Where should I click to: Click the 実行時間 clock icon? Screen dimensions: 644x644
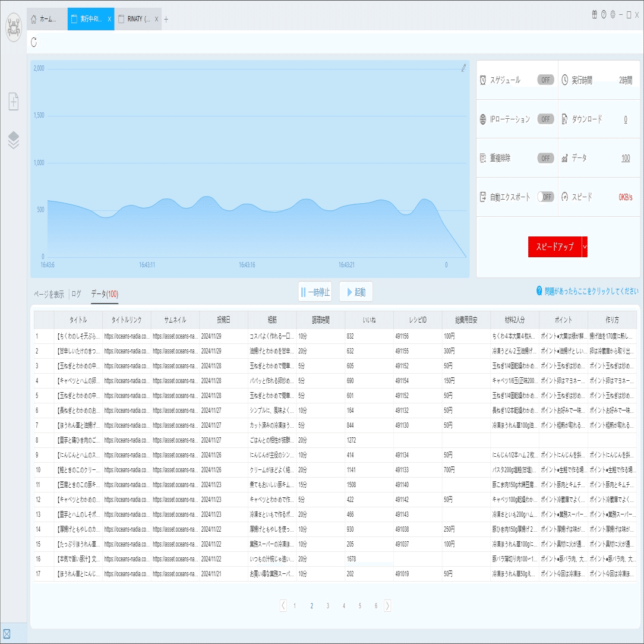point(565,80)
